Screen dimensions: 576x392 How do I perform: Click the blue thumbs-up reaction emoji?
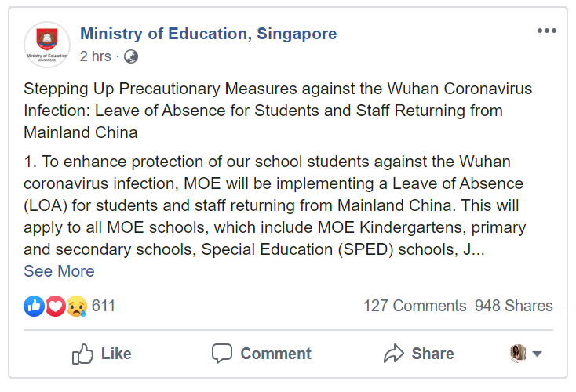coord(34,306)
